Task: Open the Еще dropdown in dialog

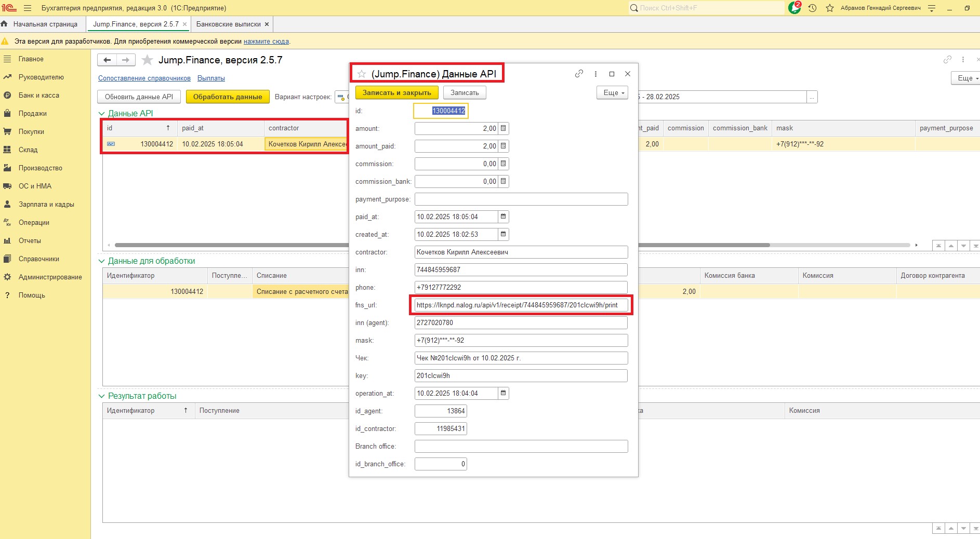Action: point(613,92)
